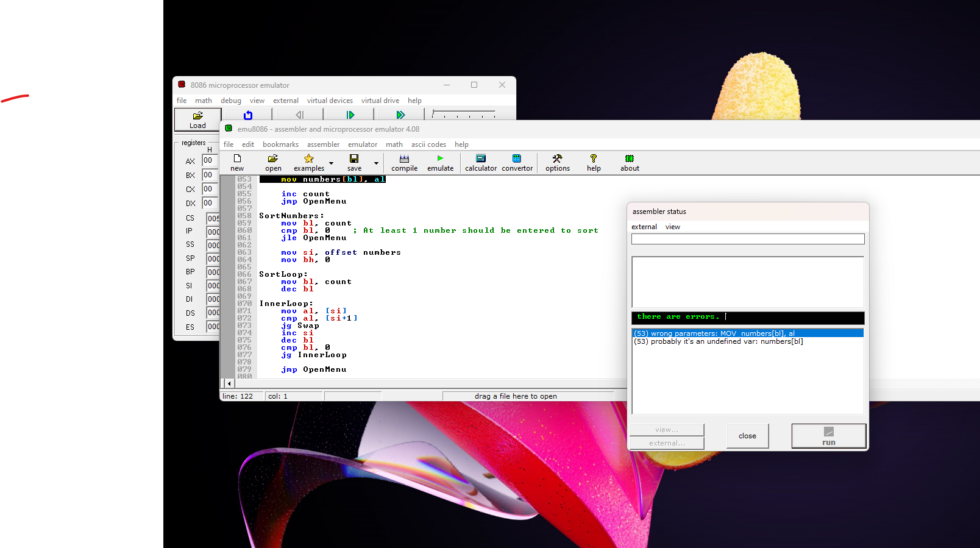The image size is (980, 548).
Task: Click the Load button in emulator window
Action: (x=197, y=119)
